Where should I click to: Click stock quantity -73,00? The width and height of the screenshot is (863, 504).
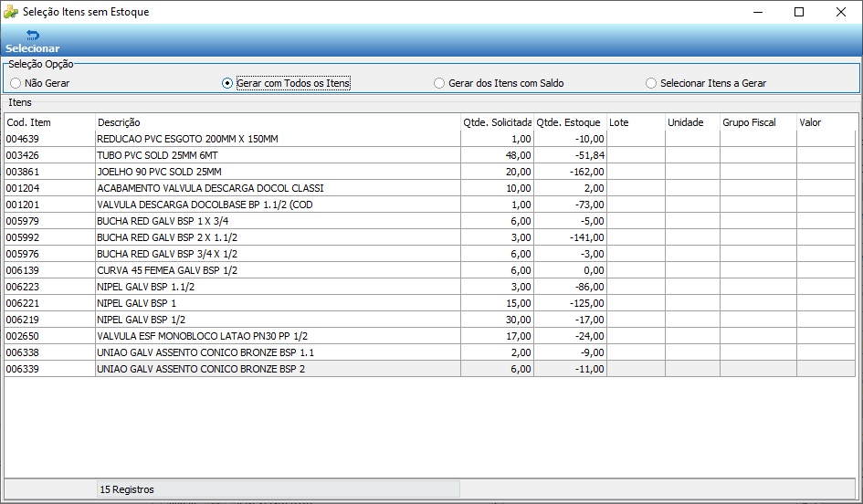coord(590,205)
